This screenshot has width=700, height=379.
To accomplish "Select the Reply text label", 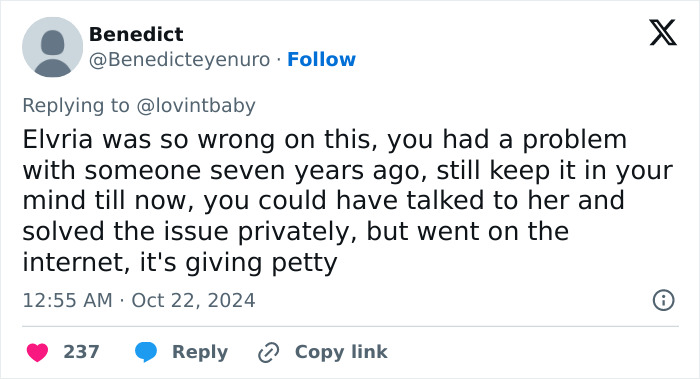I will pos(200,352).
